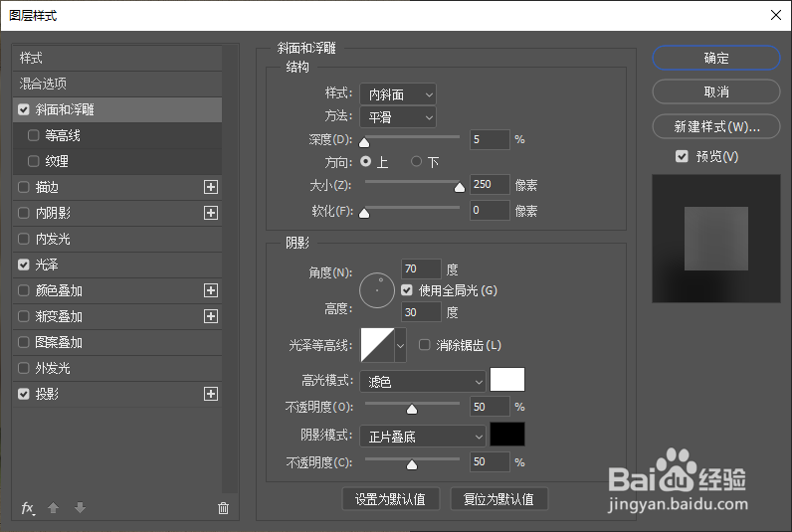792x532 pixels.
Task: Click the gloss contour thumbnail
Action: click(x=377, y=345)
